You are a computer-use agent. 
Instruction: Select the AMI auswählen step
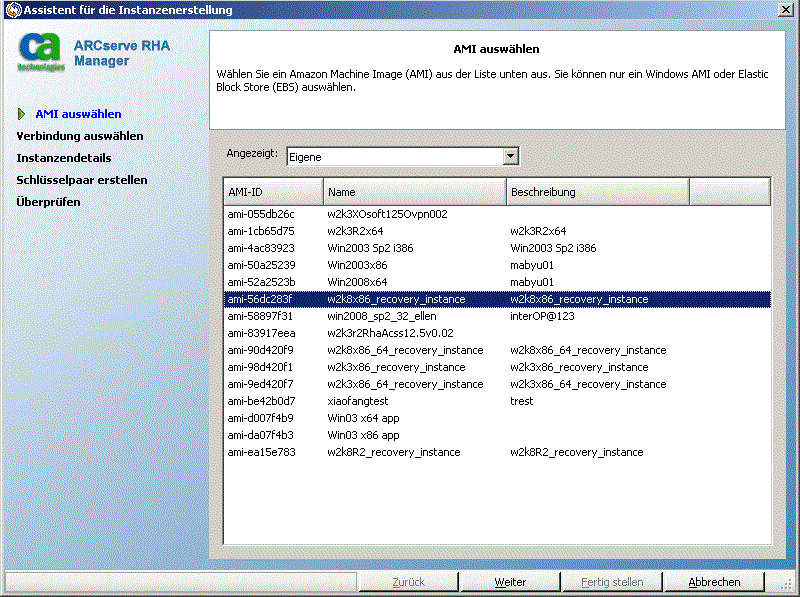coord(78,114)
